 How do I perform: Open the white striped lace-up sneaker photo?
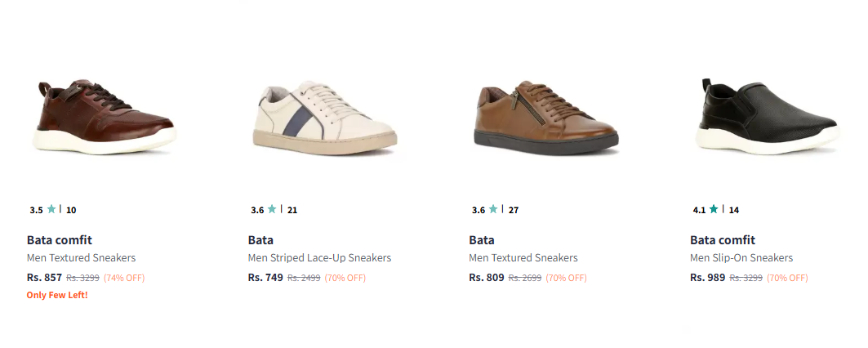(x=324, y=117)
